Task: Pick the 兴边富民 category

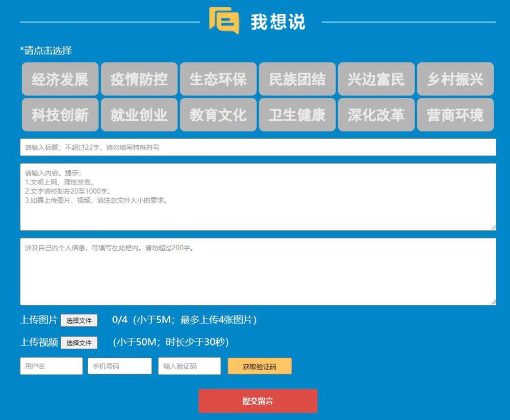Action: click(x=376, y=79)
